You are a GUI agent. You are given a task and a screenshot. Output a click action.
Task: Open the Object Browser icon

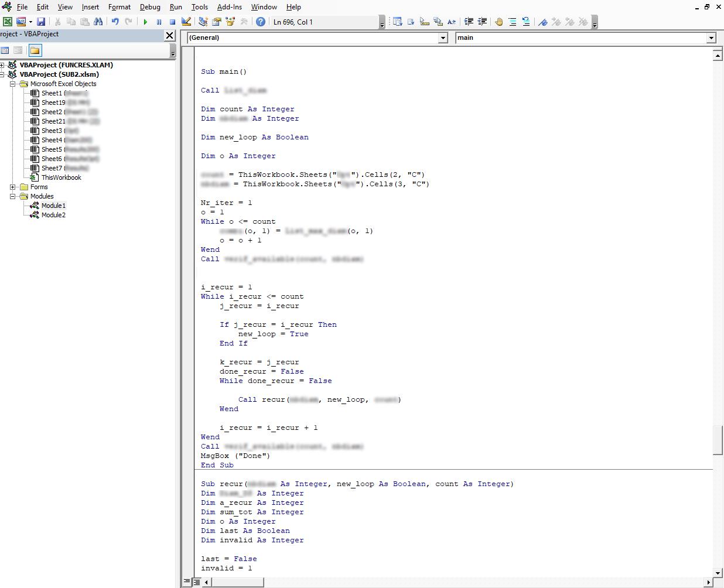coord(230,22)
